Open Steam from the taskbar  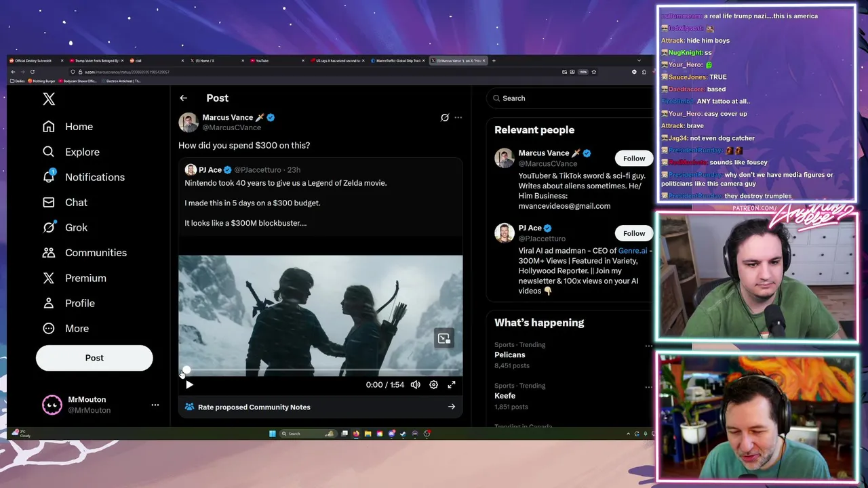[403, 434]
